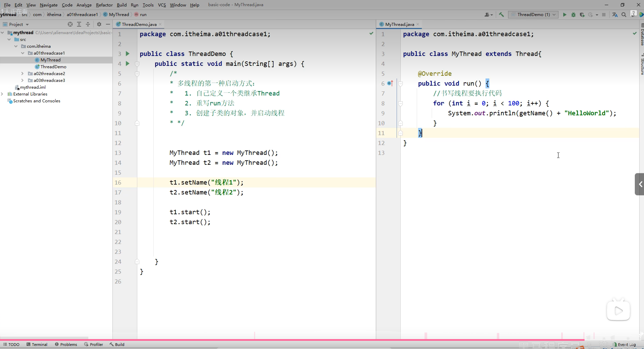
Task: Fold the block comment at line 5
Action: pos(137,74)
